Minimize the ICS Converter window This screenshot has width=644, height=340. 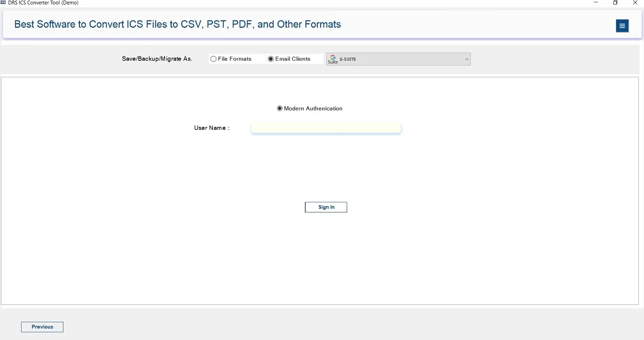point(596,3)
